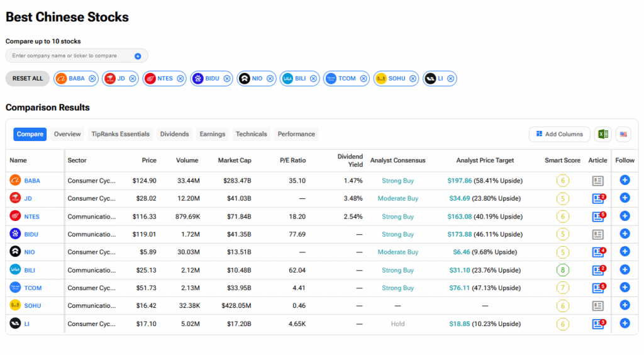
Task: Sort by the P/E Ratio column
Action: pyautogui.click(x=292, y=161)
